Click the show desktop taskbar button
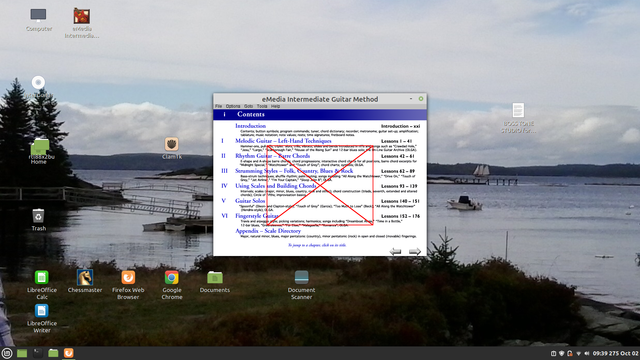 tap(22, 353)
